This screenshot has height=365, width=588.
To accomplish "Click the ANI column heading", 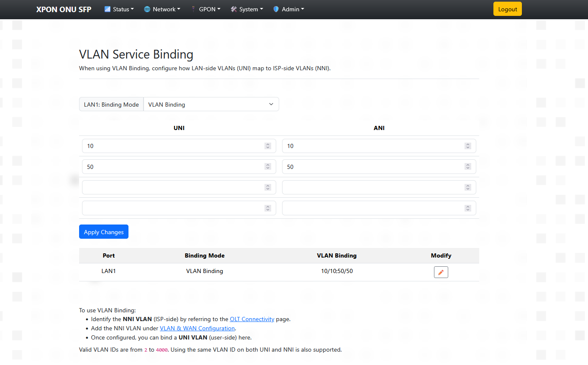I will pyautogui.click(x=379, y=128).
